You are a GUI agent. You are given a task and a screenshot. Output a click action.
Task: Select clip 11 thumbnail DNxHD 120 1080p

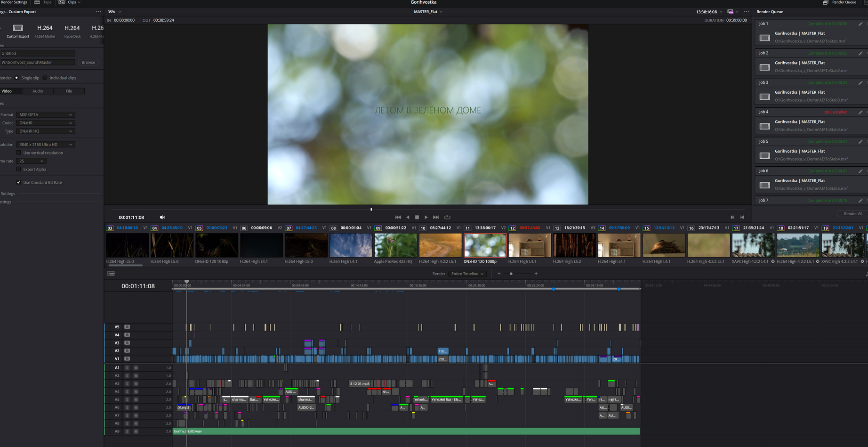485,245
